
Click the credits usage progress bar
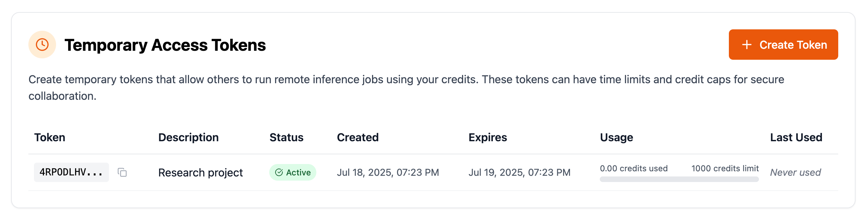coord(679,179)
